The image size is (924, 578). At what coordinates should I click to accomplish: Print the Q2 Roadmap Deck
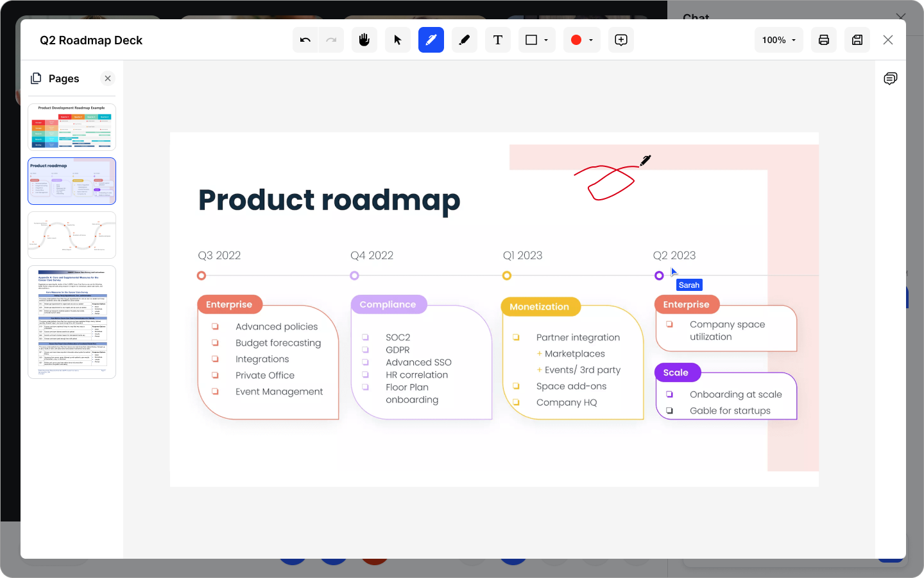pos(824,40)
